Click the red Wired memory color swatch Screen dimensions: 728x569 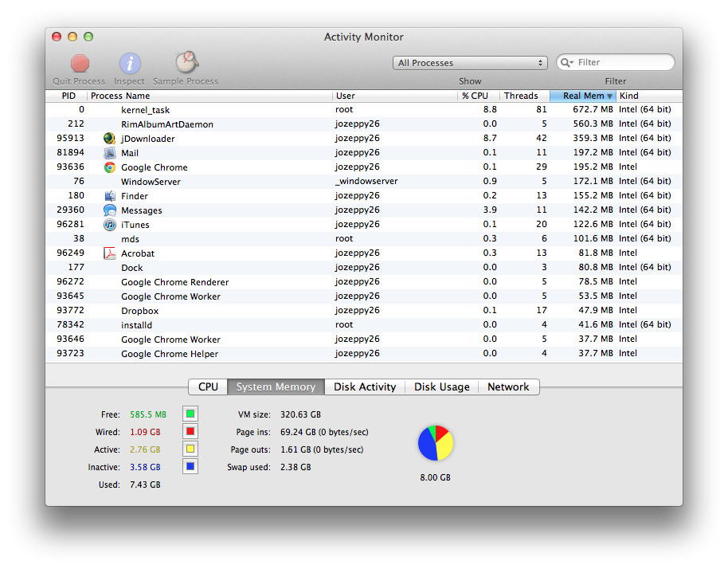point(190,431)
